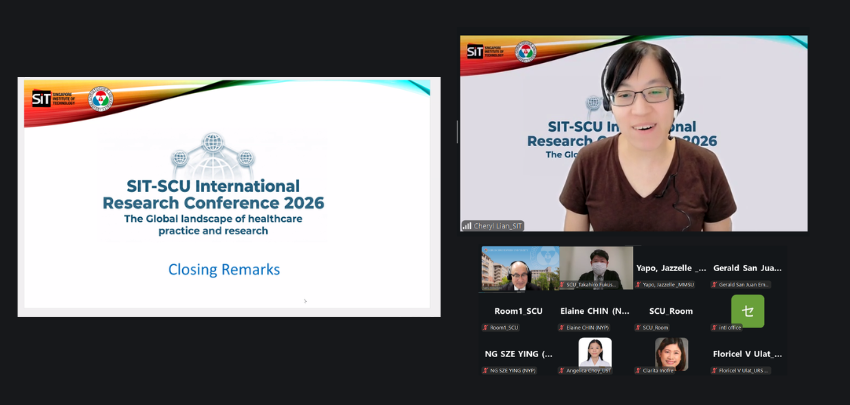Click the Cheryl Lian_SIT name label
The image size is (850, 405).
tap(497, 226)
